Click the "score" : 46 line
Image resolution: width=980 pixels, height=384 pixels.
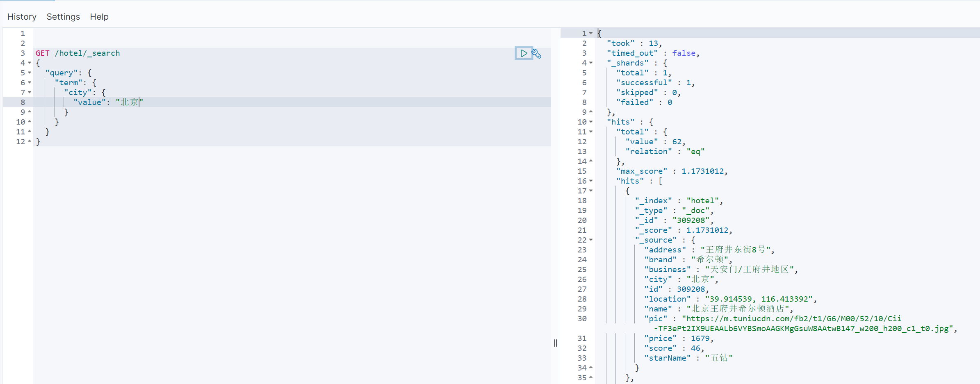675,348
